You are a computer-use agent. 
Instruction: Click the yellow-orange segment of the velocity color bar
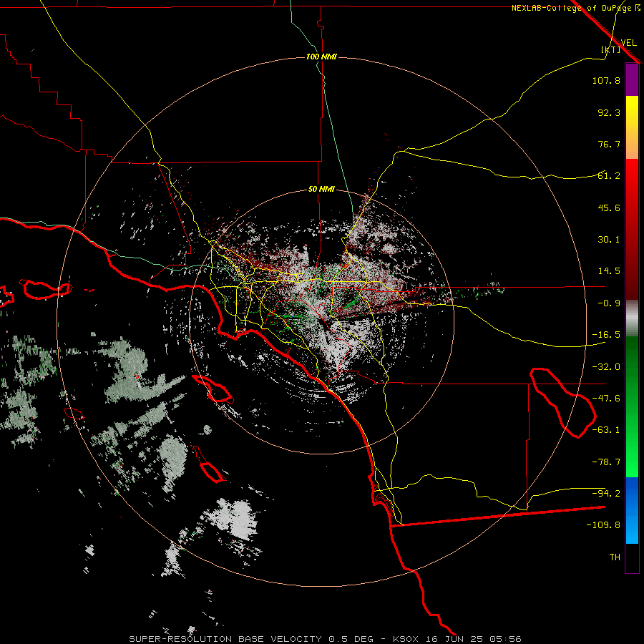point(632,127)
